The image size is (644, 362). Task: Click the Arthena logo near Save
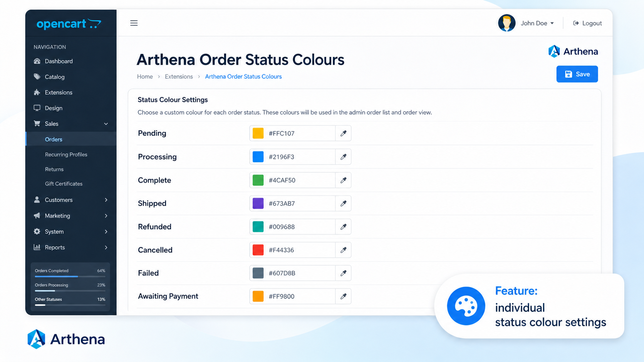pyautogui.click(x=573, y=51)
